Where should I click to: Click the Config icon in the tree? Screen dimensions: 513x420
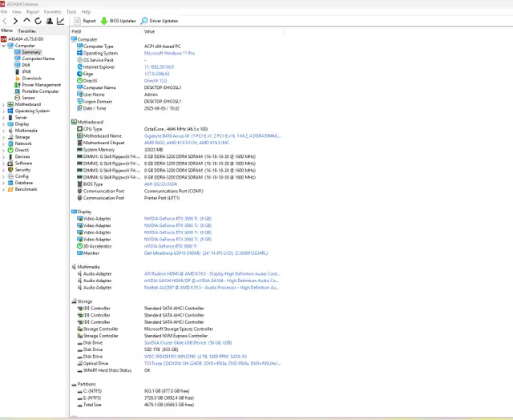10,176
